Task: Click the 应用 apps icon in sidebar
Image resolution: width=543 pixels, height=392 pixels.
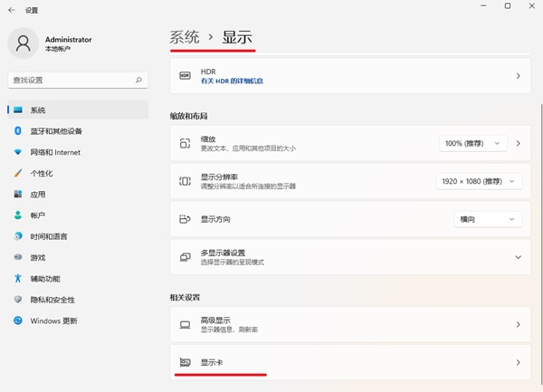Action: tap(18, 195)
